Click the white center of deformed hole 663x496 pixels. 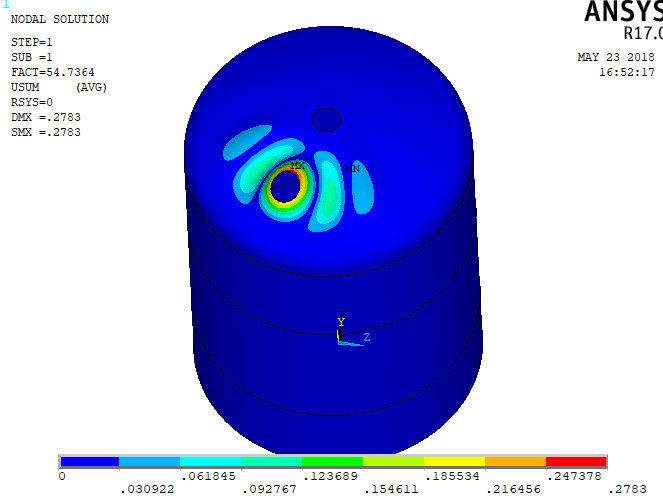[x=285, y=189]
